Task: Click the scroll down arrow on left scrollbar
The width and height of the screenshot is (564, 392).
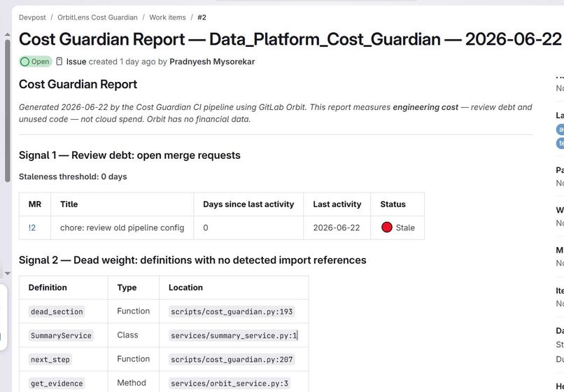Action: click(x=7, y=274)
